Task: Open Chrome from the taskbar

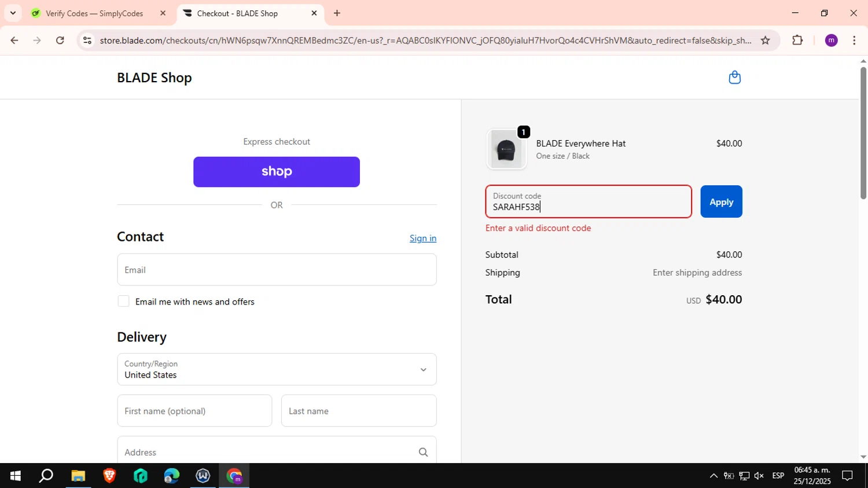Action: click(x=234, y=476)
